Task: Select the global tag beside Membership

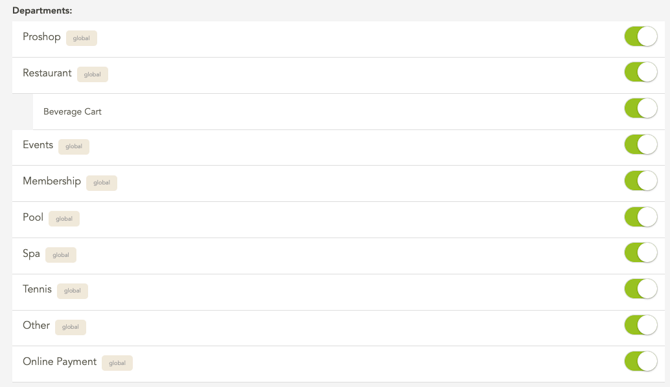Action: tap(102, 183)
